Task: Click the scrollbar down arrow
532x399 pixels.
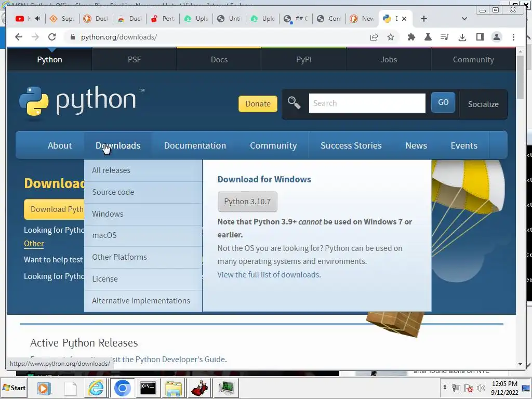Action: pyautogui.click(x=520, y=364)
